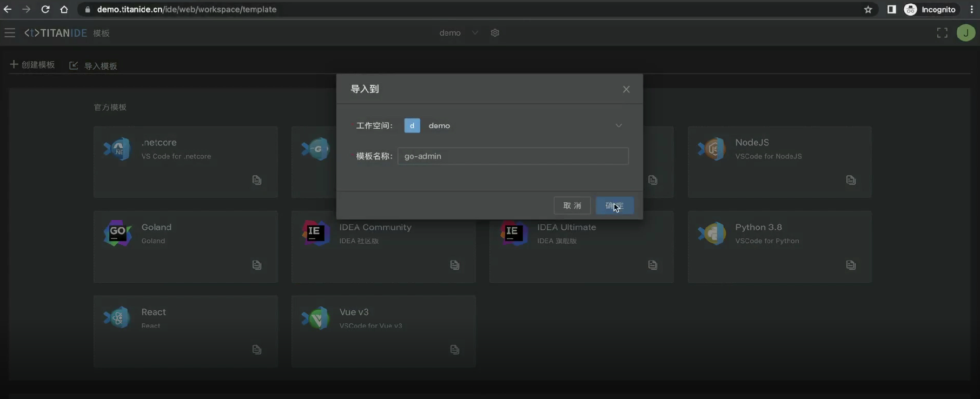Select the .netcore template card
This screenshot has height=399, width=980.
click(185, 162)
